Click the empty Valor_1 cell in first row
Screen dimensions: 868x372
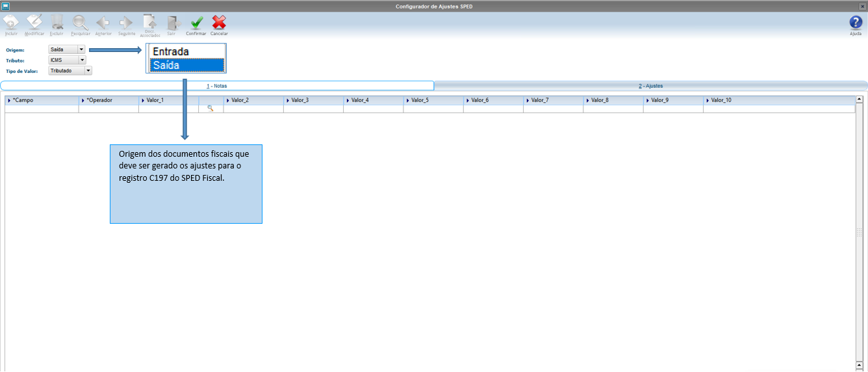coord(169,109)
